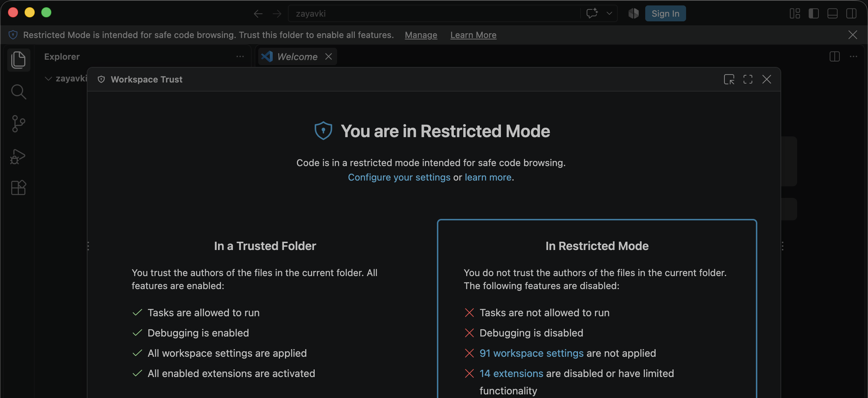
Task: Click 'All enabled extensions are activated' text
Action: [x=231, y=373]
